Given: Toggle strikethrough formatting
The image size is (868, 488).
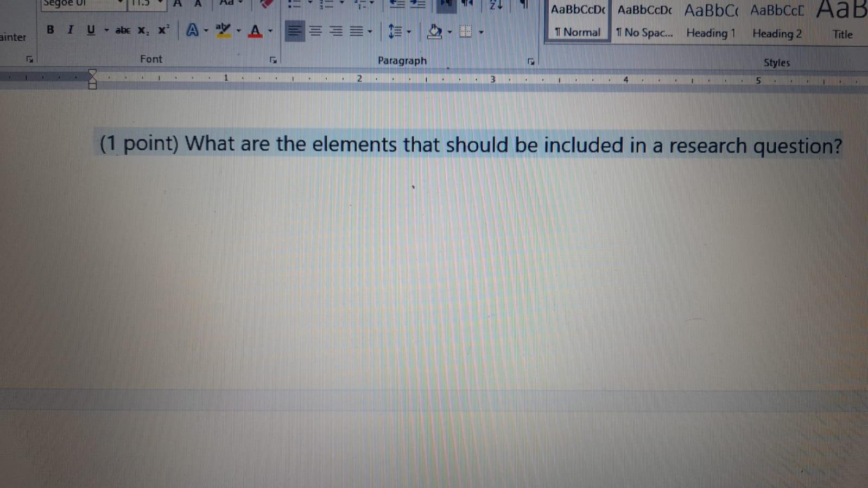Looking at the screenshot, I should (x=123, y=30).
